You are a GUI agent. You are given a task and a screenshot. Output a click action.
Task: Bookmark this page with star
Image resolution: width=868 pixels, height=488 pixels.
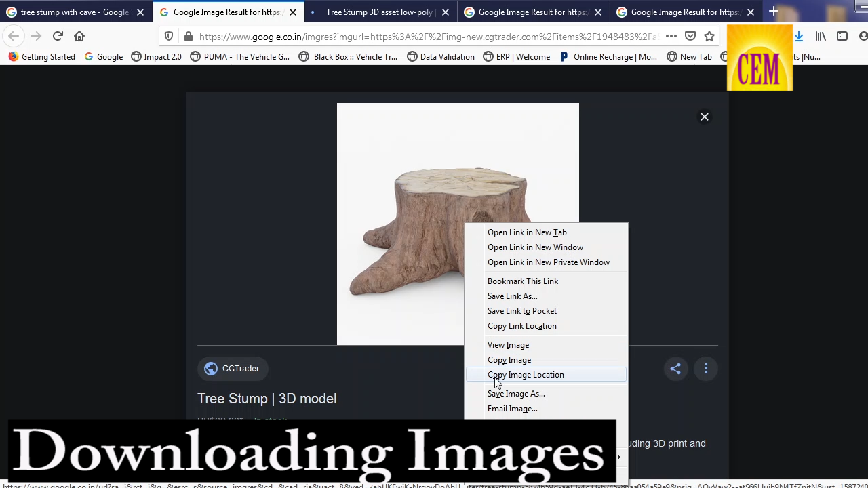[x=709, y=36]
